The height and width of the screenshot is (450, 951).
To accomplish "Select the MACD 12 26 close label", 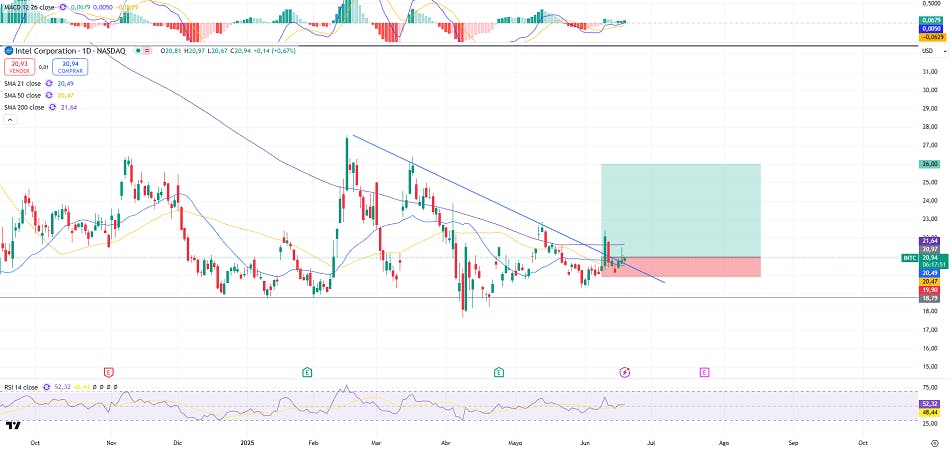I will pyautogui.click(x=27, y=7).
